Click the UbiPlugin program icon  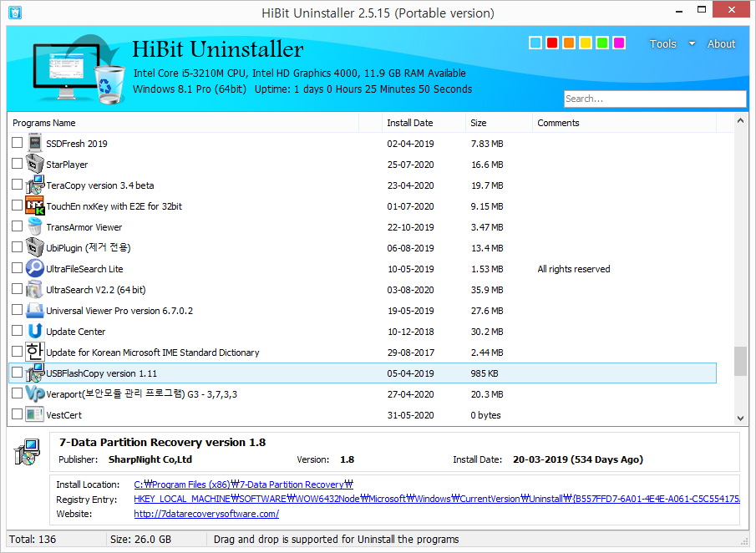pos(35,247)
